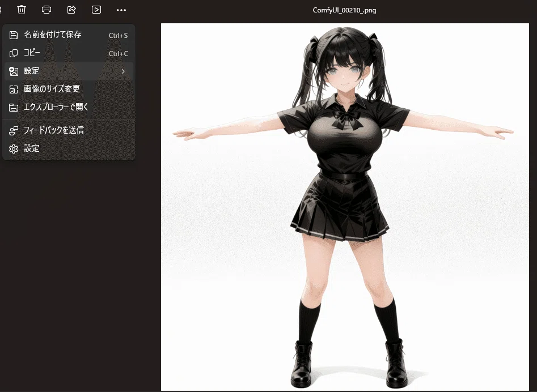Click the displayed anime character image
This screenshot has height=392, width=537.
(345, 207)
